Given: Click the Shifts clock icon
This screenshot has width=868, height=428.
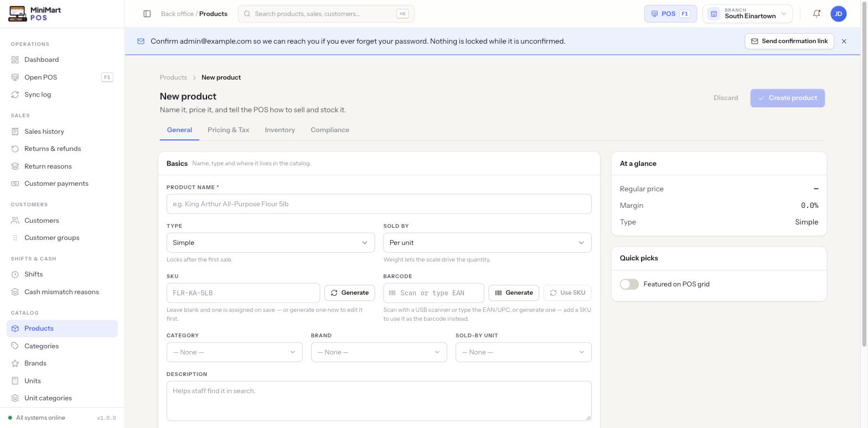Looking at the screenshot, I should (15, 274).
